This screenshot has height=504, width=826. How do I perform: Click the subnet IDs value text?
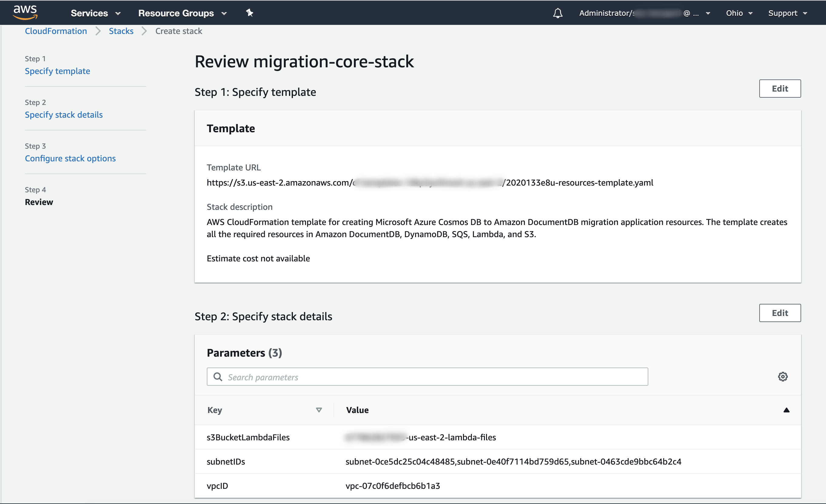pos(513,462)
